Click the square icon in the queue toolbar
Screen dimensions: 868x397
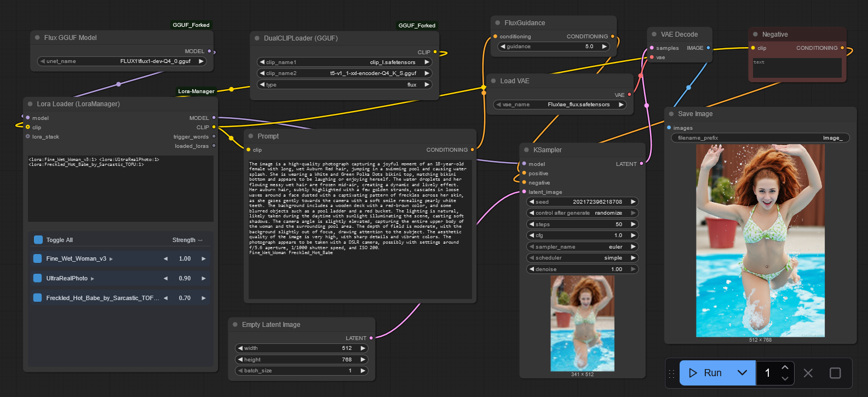pyautogui.click(x=835, y=373)
